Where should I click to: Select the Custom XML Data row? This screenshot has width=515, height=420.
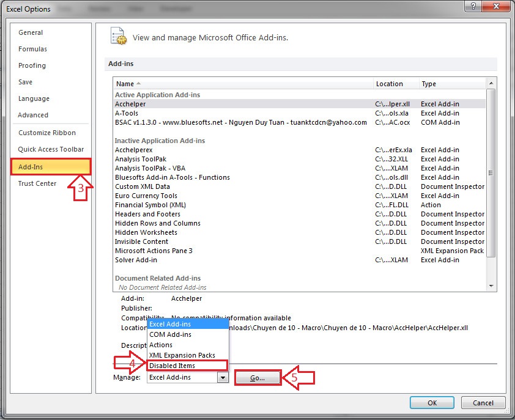300,187
